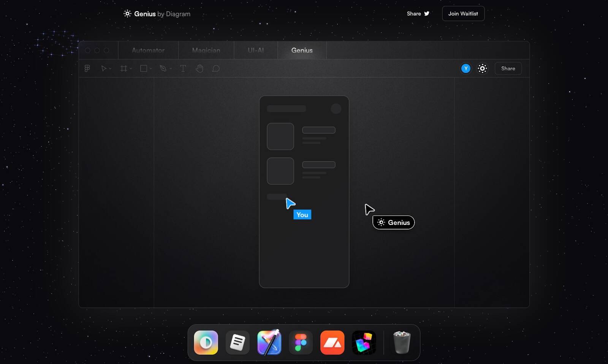Click the Share on Twitter link
Screen dimensions: 608x364
[418, 14]
